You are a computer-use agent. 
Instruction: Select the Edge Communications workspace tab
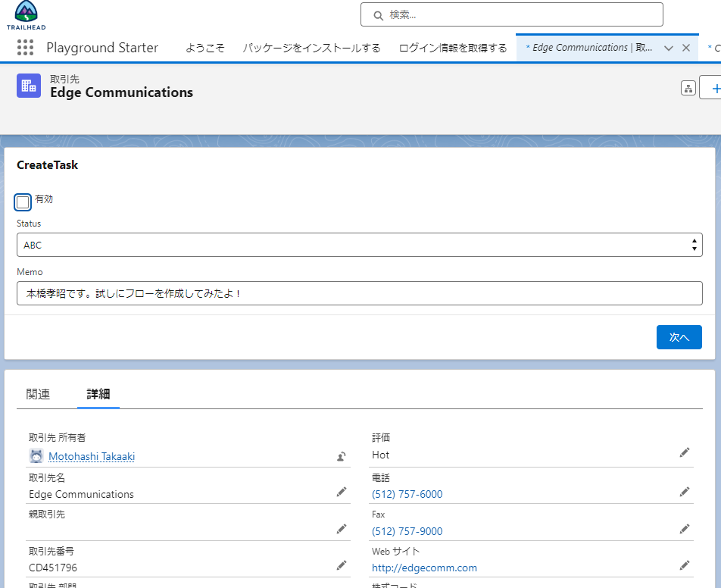[x=589, y=48]
